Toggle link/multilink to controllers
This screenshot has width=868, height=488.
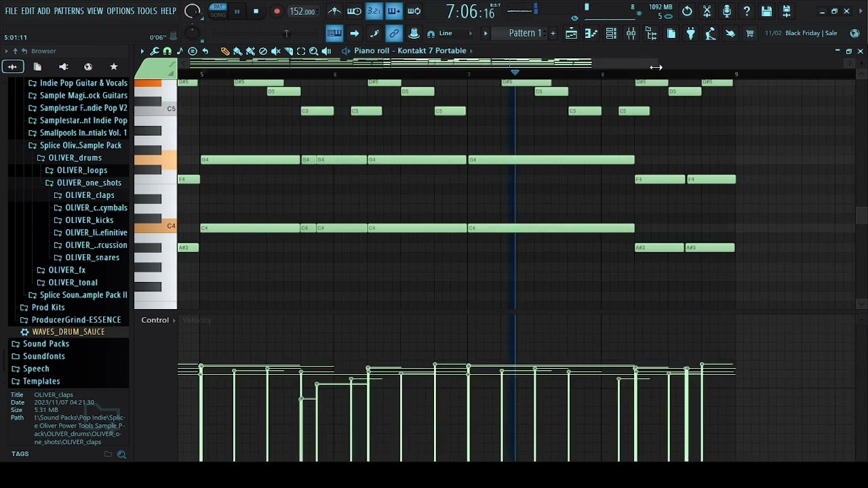394,33
